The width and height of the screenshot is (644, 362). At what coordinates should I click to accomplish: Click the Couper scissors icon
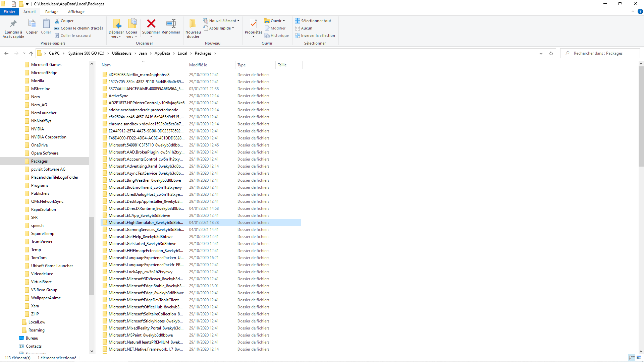[x=57, y=21]
